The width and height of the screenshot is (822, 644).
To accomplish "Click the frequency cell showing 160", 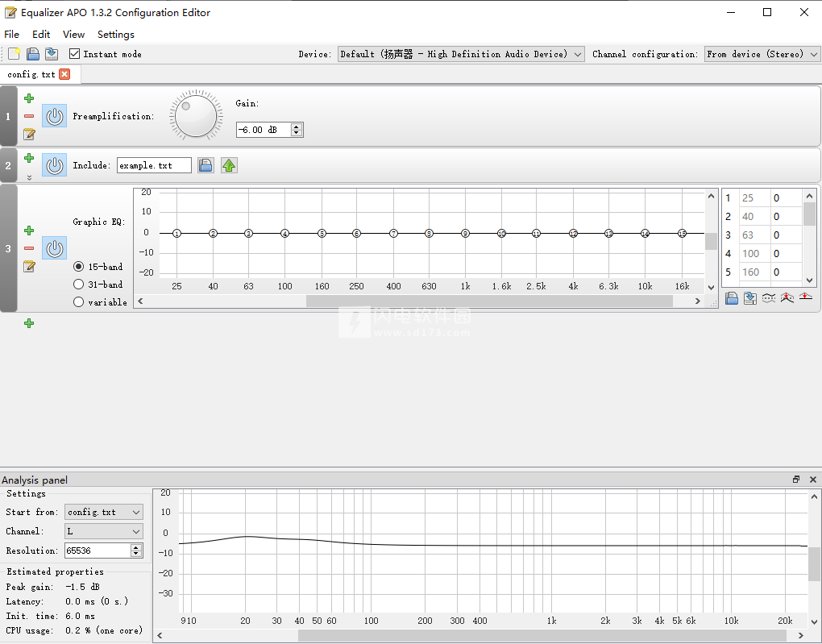I will click(755, 272).
